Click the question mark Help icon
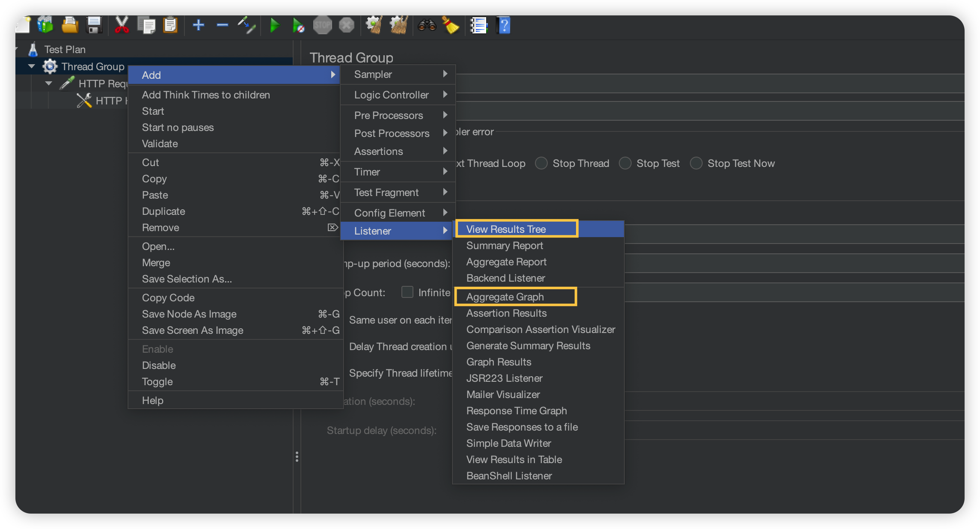Screen dimensions: 980x529 [504, 25]
